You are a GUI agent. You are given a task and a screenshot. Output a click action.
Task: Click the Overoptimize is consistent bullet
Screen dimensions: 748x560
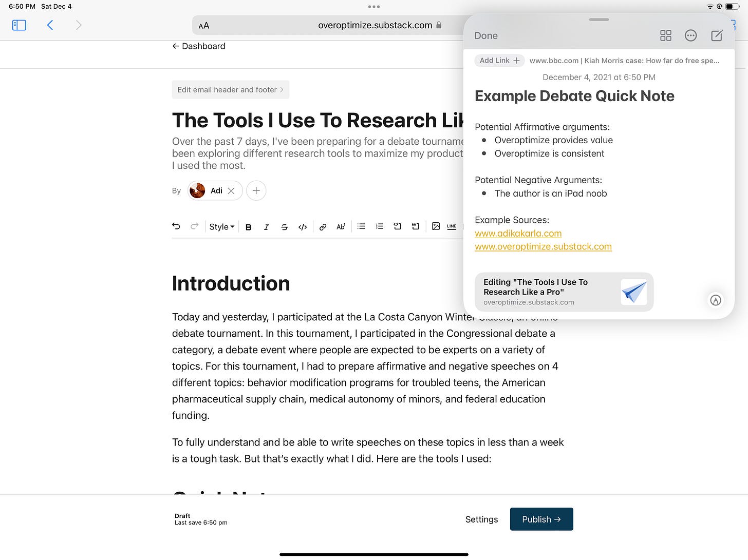(549, 153)
